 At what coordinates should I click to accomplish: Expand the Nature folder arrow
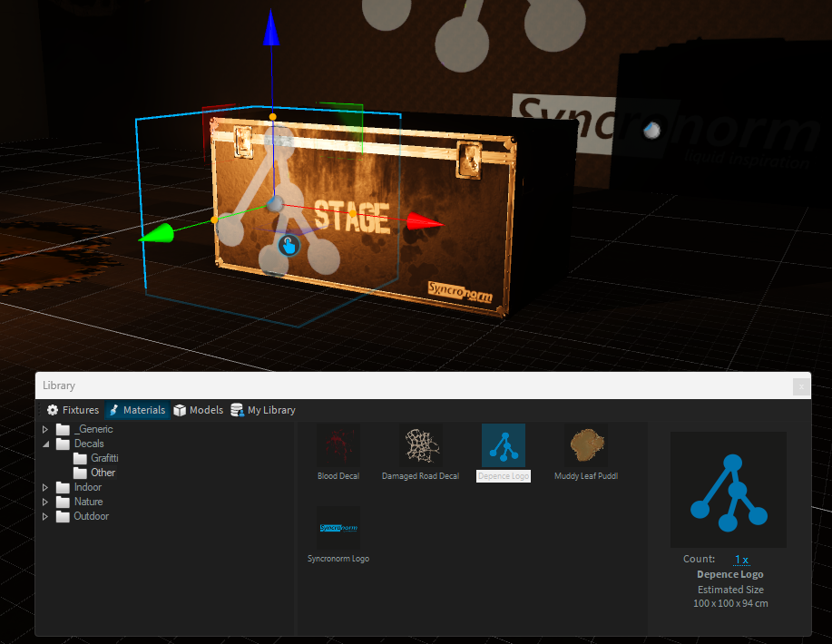pyautogui.click(x=45, y=502)
